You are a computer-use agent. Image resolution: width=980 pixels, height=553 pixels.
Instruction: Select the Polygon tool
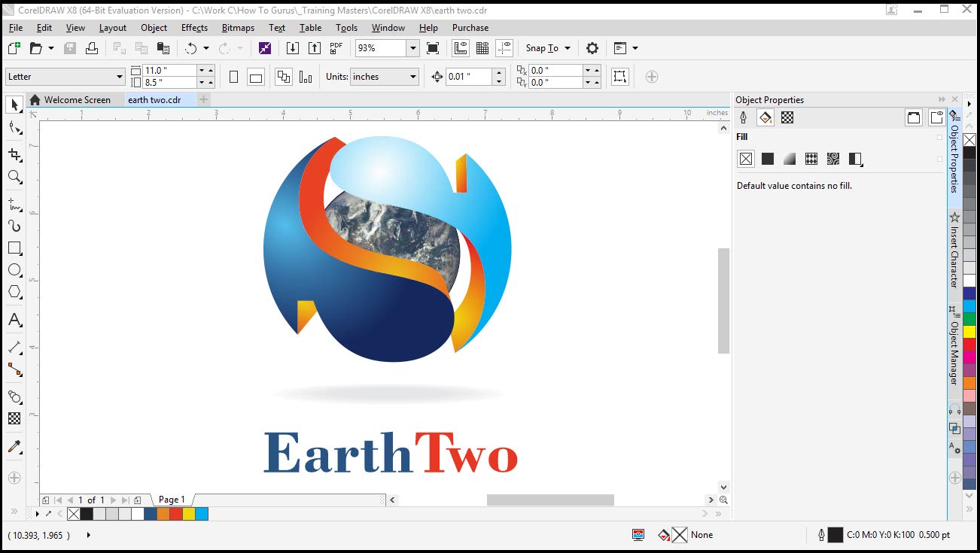[14, 292]
